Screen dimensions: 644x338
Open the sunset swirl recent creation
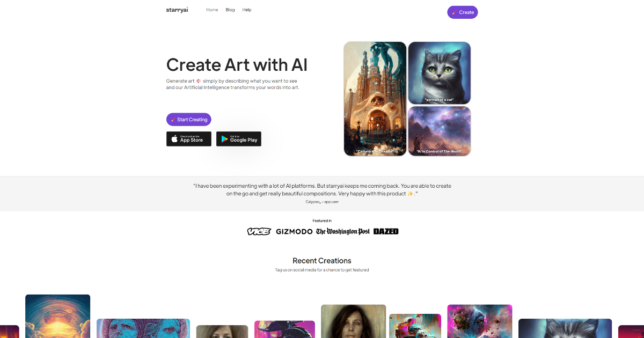click(58, 316)
